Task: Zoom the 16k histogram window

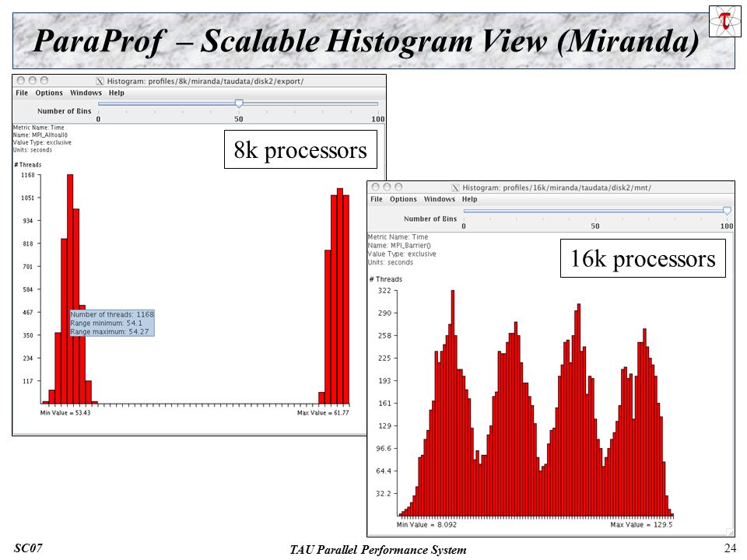Action: [398, 187]
